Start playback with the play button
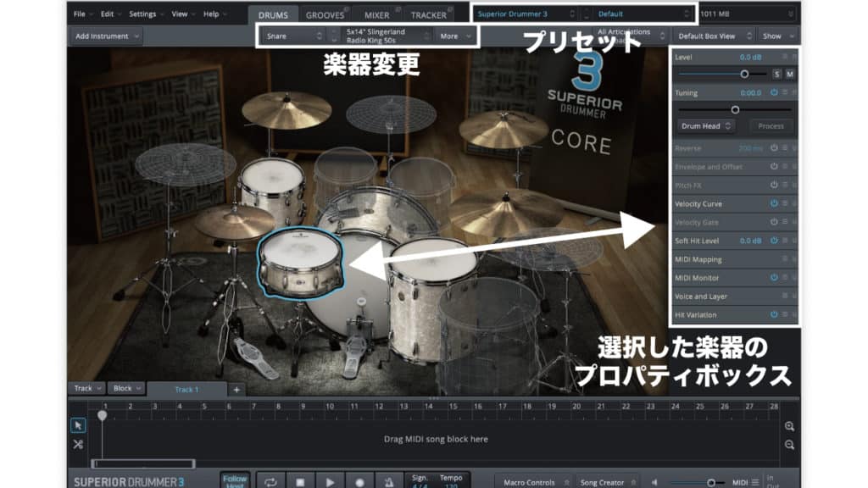Image resolution: width=868 pixels, height=488 pixels. click(x=330, y=482)
